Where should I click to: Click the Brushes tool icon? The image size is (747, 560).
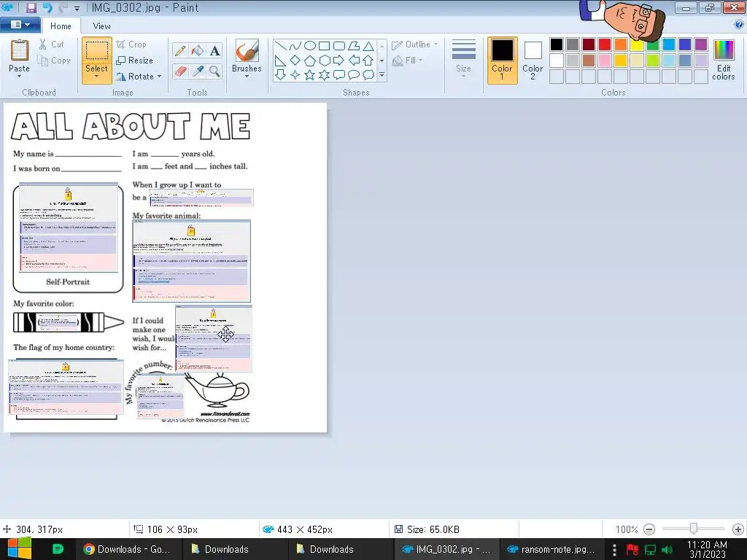coord(247,50)
